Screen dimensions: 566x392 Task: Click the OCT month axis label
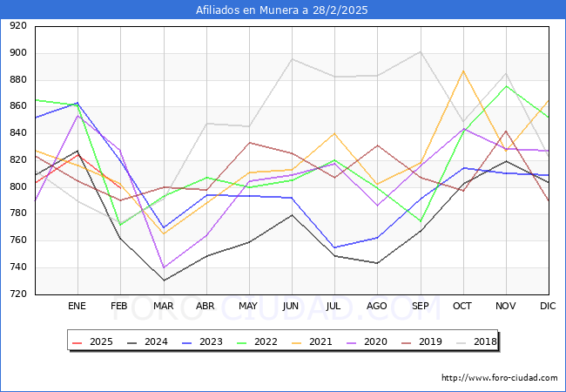click(x=462, y=306)
